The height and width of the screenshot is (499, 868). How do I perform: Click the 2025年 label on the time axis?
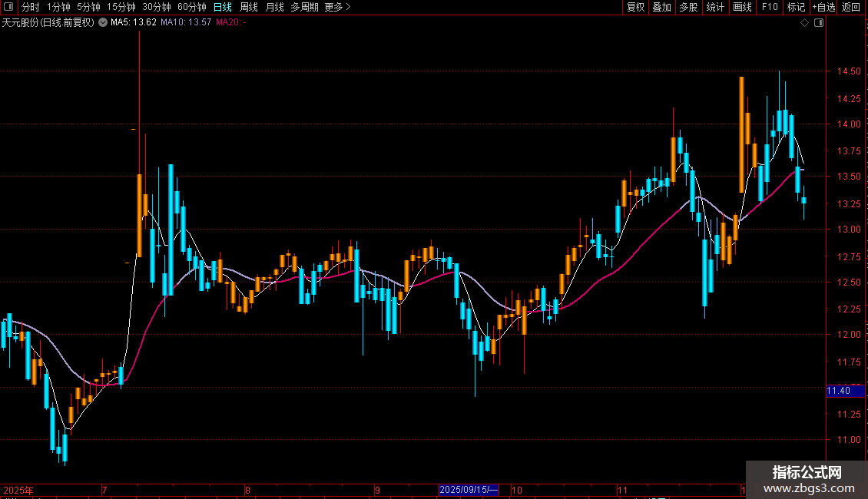pos(18,490)
